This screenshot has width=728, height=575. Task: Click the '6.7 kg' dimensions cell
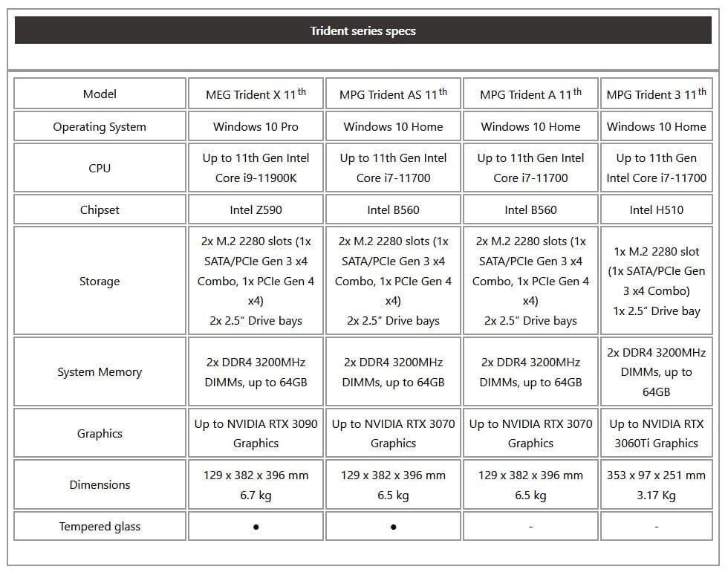256,484
